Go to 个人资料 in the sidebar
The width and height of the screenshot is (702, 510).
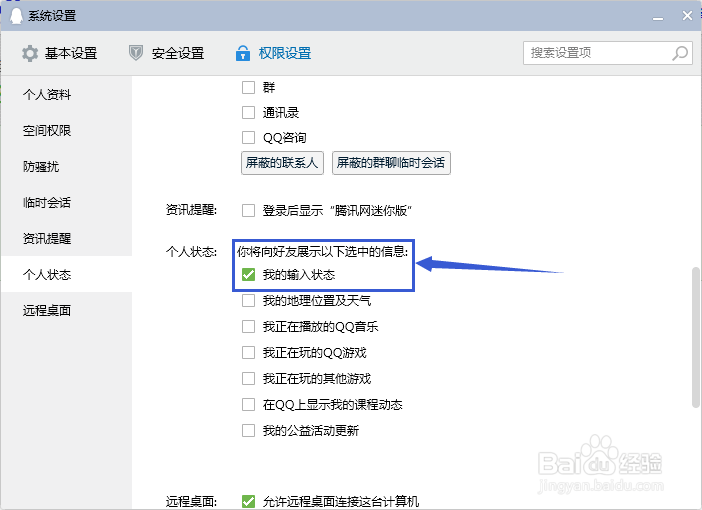point(66,94)
